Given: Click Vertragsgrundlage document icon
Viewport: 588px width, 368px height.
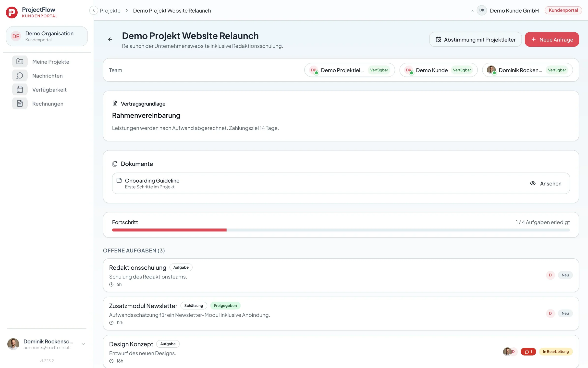Looking at the screenshot, I should [115, 104].
